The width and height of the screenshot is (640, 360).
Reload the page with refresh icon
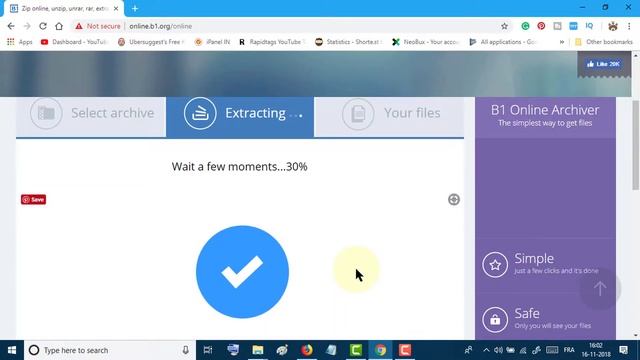pyautogui.click(x=43, y=26)
